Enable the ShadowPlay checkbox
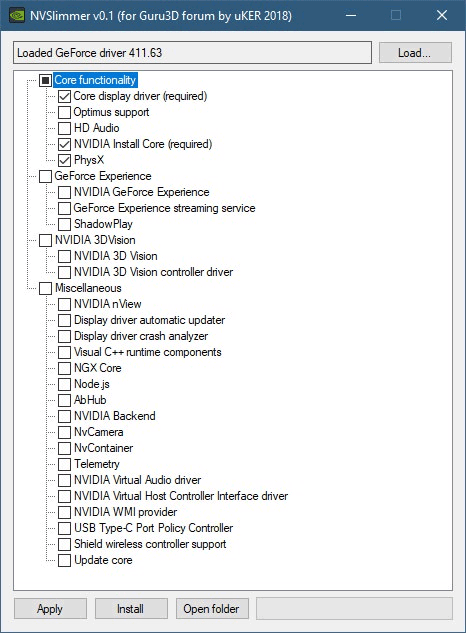The height and width of the screenshot is (633, 466). click(64, 224)
